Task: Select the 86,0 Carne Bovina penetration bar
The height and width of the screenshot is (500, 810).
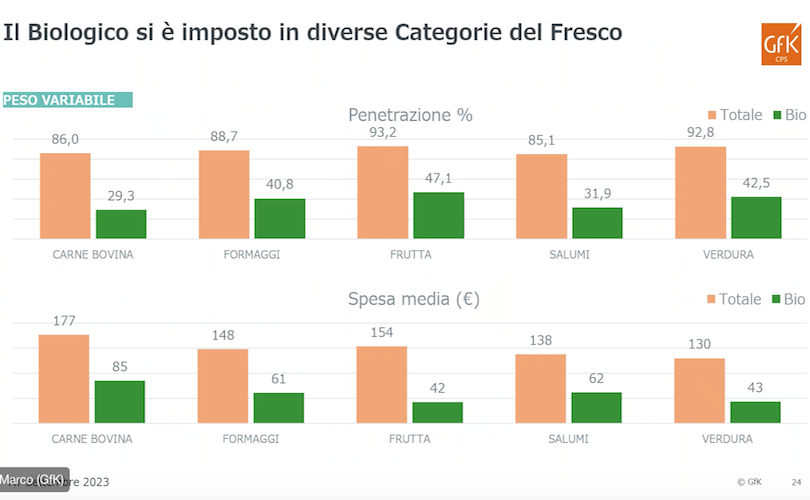Action: pos(65,195)
